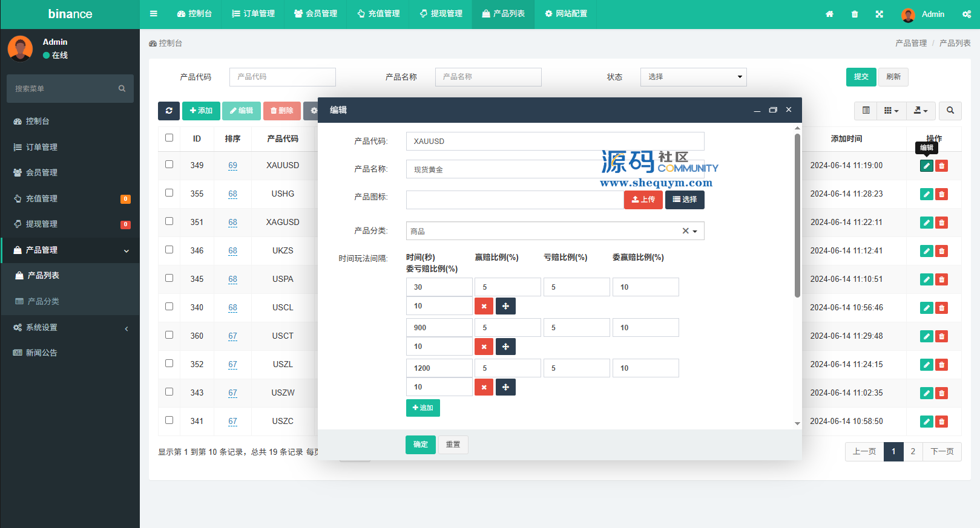Tick the select-all checkbox in table header
980x528 pixels.
point(169,138)
